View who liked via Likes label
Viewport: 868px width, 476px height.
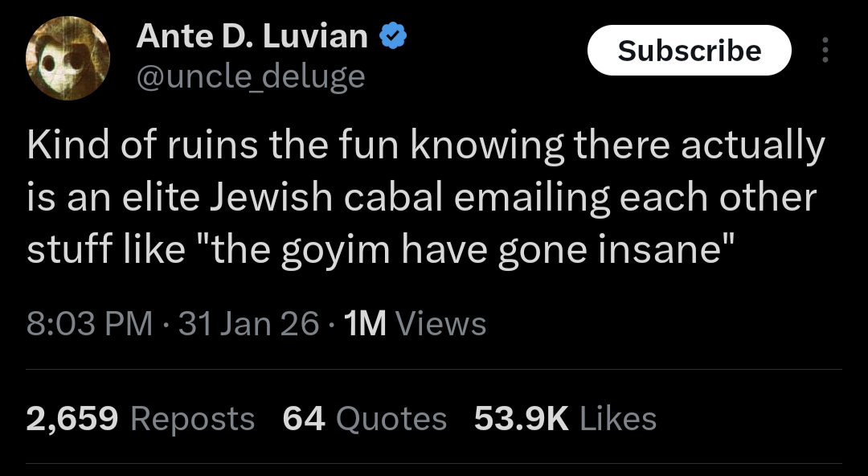(x=617, y=419)
